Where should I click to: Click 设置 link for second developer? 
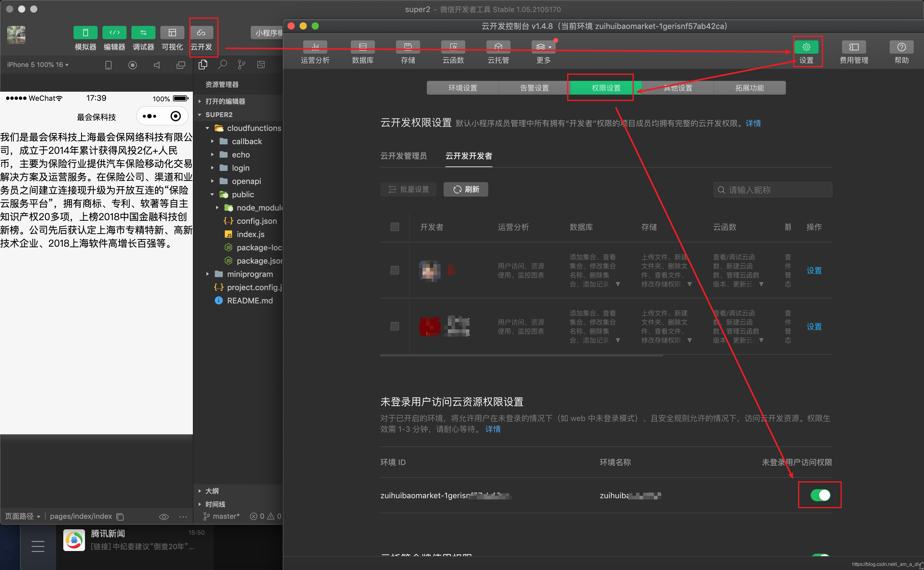(814, 326)
